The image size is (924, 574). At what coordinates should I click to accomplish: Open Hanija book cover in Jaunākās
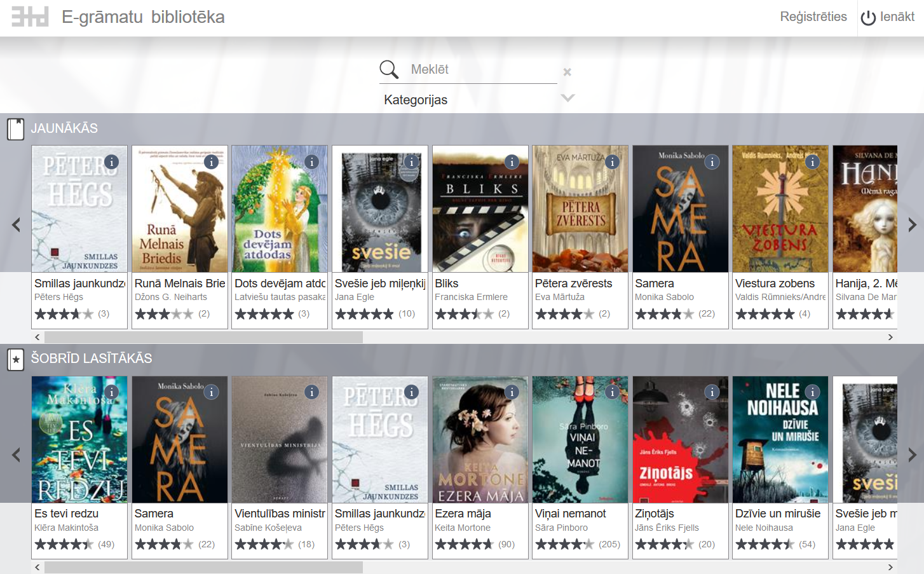pyautogui.click(x=865, y=209)
